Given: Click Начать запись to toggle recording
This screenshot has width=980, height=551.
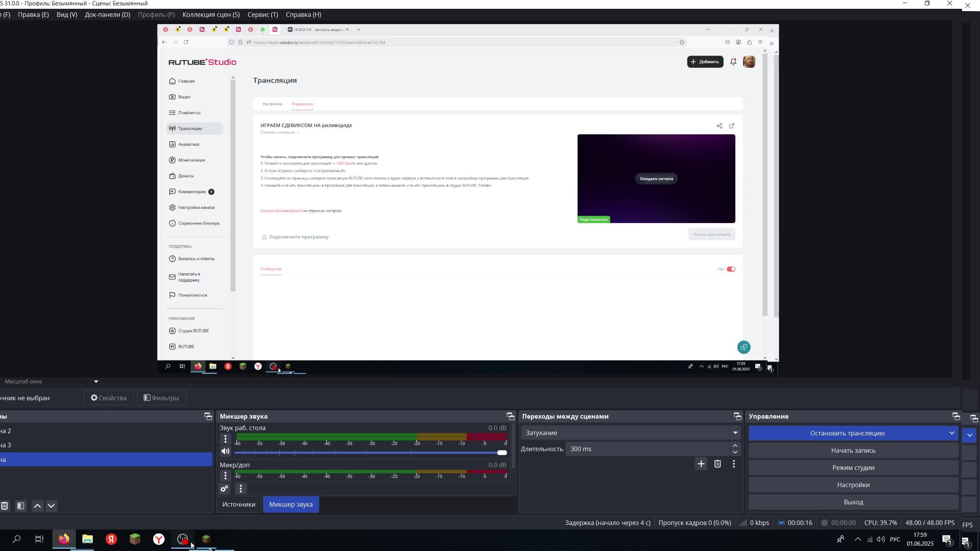Looking at the screenshot, I should coord(853,450).
